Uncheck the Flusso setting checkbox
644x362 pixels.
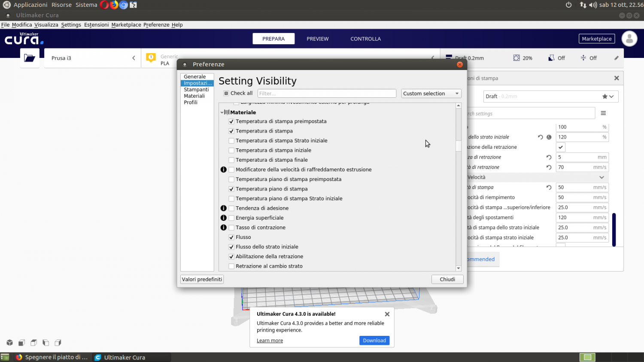point(231,237)
